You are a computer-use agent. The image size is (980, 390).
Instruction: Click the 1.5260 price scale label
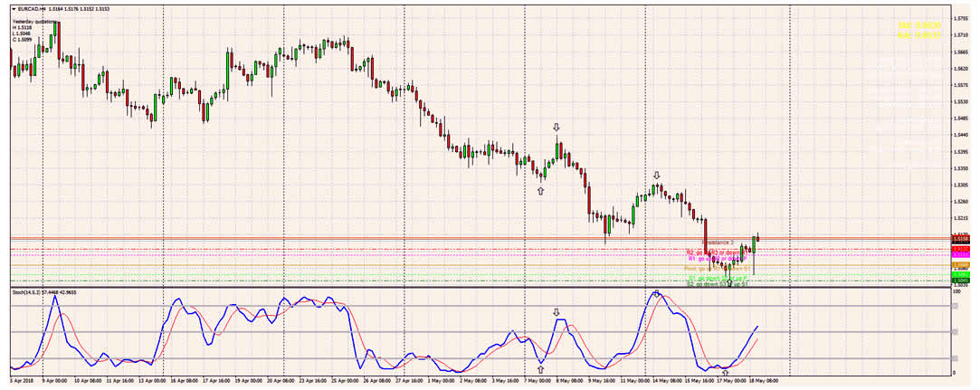(961, 201)
